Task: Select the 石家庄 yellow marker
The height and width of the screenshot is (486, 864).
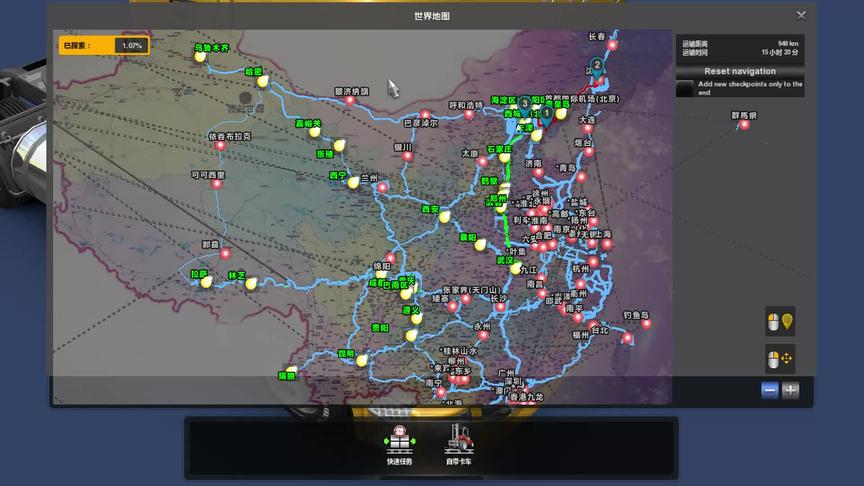Action: click(504, 158)
